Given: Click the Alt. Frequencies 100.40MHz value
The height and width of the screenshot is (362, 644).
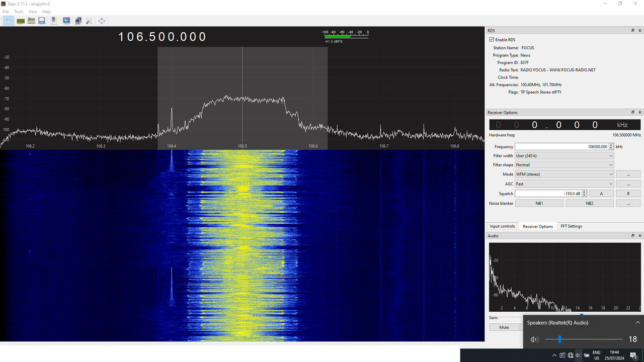Looking at the screenshot, I should [541, 85].
